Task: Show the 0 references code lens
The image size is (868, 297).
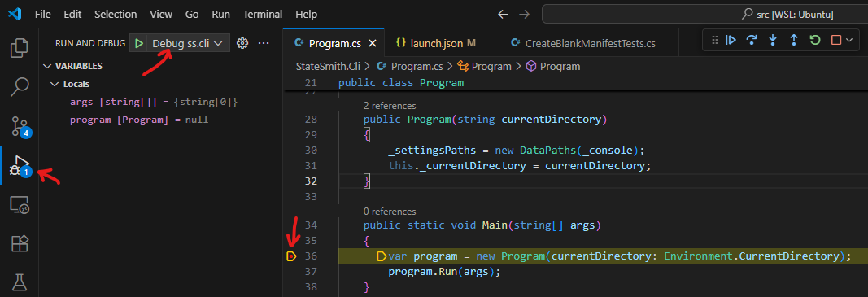Action: [x=390, y=211]
